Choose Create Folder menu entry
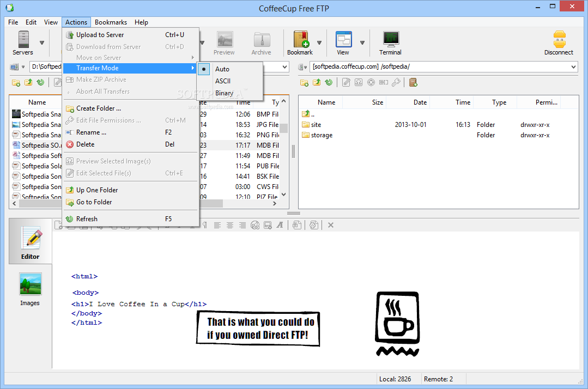Screen dimensions: 588x389 click(130, 108)
